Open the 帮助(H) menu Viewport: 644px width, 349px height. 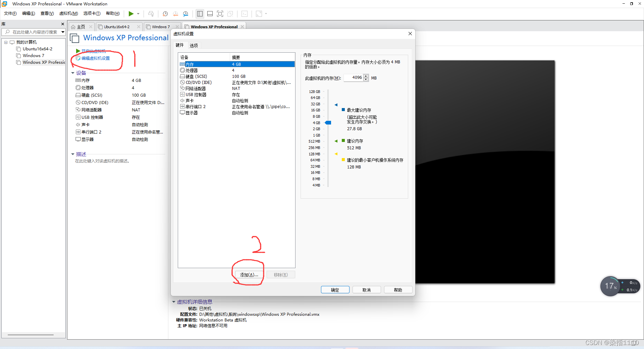pyautogui.click(x=113, y=13)
